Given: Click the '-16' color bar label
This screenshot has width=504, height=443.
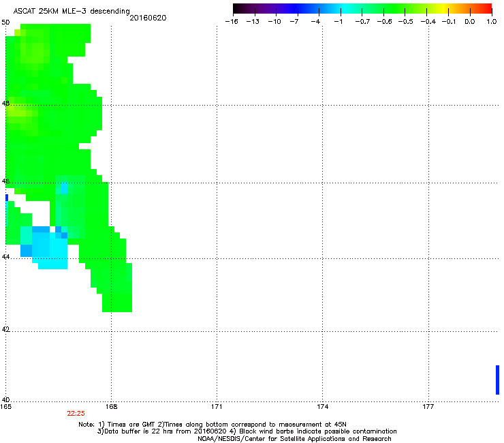Looking at the screenshot, I should pos(232,22).
